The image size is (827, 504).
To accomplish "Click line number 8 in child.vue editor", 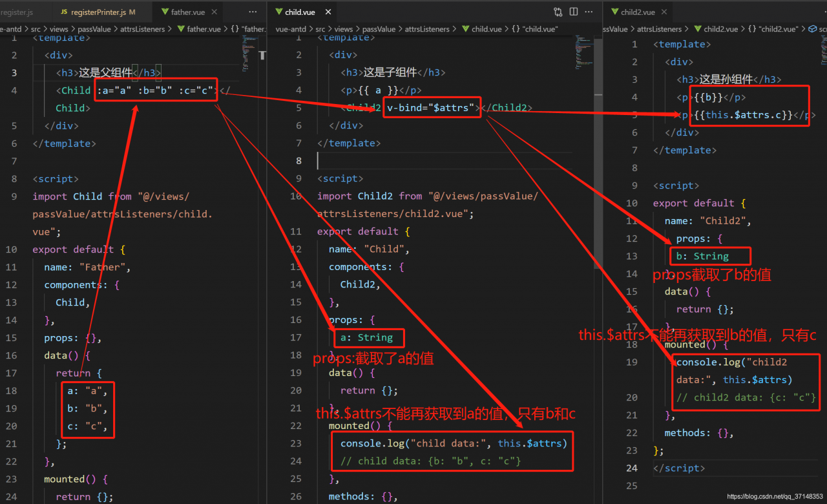I will pos(298,161).
